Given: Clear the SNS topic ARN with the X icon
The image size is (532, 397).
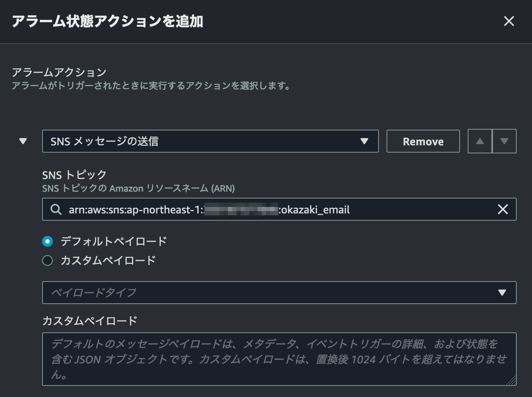Looking at the screenshot, I should 503,209.
